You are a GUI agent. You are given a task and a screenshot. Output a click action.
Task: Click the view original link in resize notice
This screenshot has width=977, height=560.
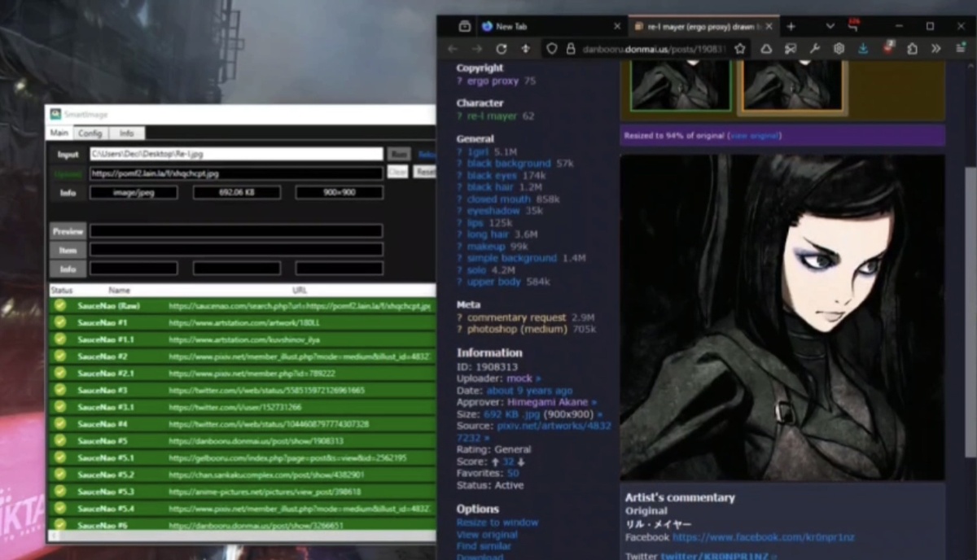(x=755, y=136)
